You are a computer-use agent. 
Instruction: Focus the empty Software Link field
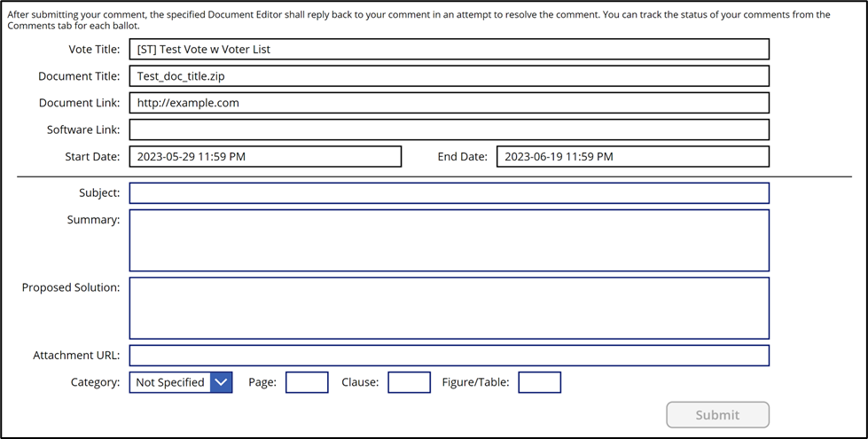(449, 129)
